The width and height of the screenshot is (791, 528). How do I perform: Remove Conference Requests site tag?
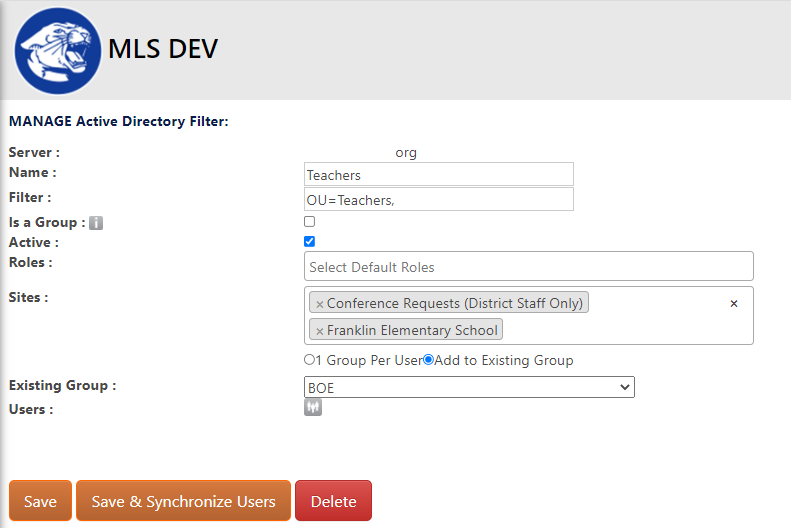319,304
